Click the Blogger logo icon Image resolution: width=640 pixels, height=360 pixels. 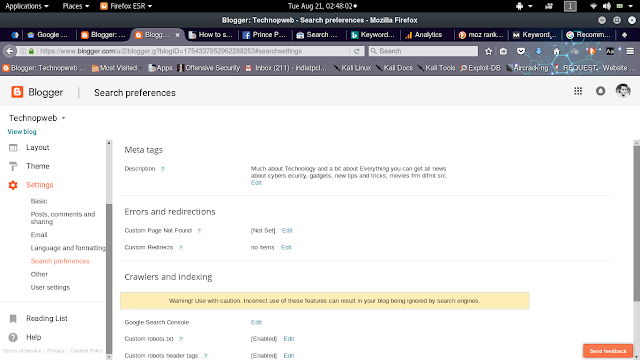pyautogui.click(x=17, y=92)
